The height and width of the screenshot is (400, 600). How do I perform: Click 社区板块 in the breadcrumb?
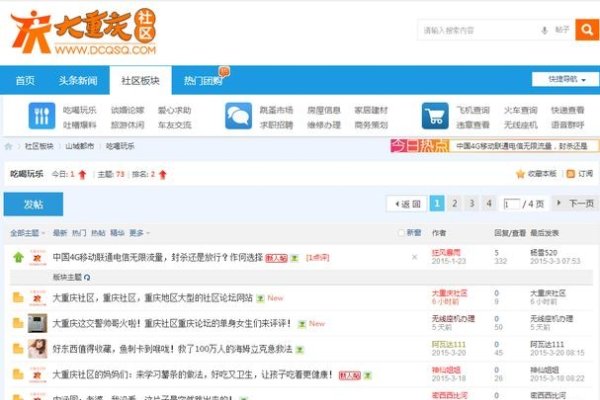click(x=39, y=146)
